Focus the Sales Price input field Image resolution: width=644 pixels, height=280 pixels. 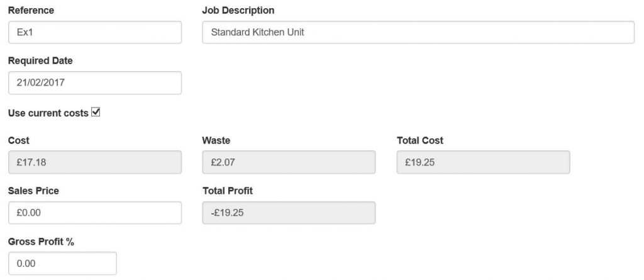pyautogui.click(x=95, y=213)
